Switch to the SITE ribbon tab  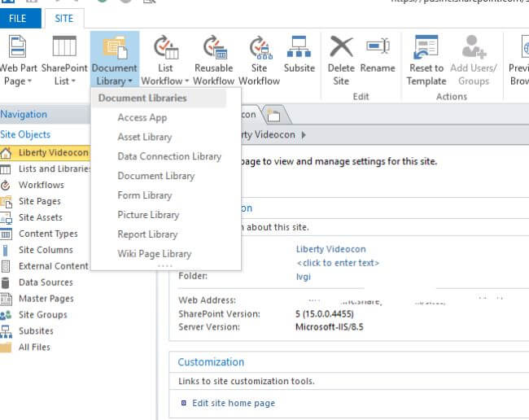[64, 18]
